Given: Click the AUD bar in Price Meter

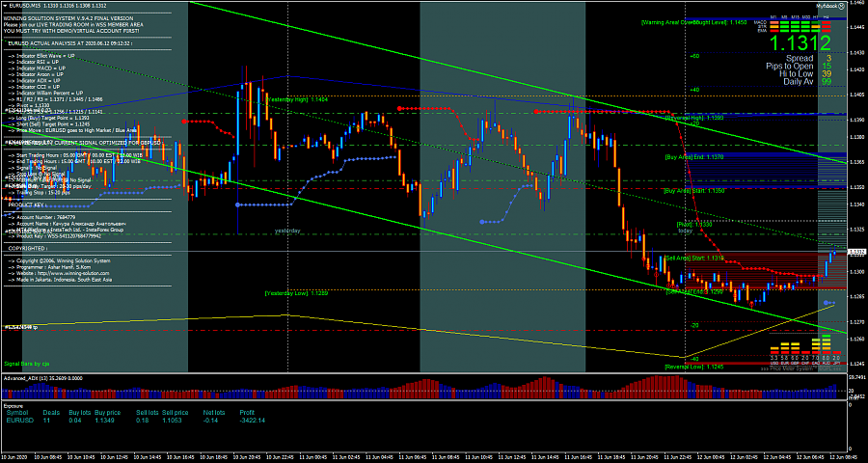Looking at the screenshot, I should pos(826,344).
